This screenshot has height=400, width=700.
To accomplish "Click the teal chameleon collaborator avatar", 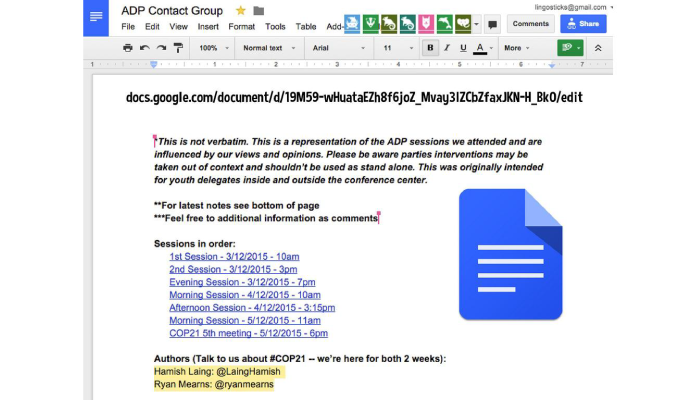I will pyautogui.click(x=408, y=24).
